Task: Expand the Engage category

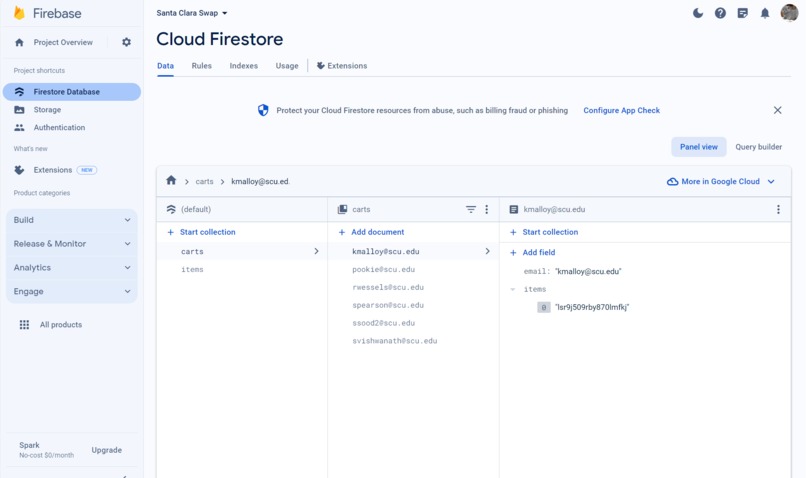Action: [71, 291]
